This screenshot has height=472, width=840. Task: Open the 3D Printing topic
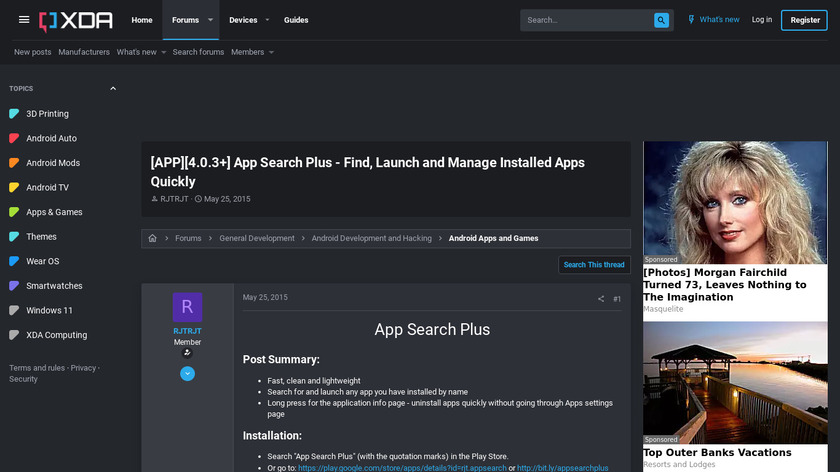pyautogui.click(x=47, y=114)
